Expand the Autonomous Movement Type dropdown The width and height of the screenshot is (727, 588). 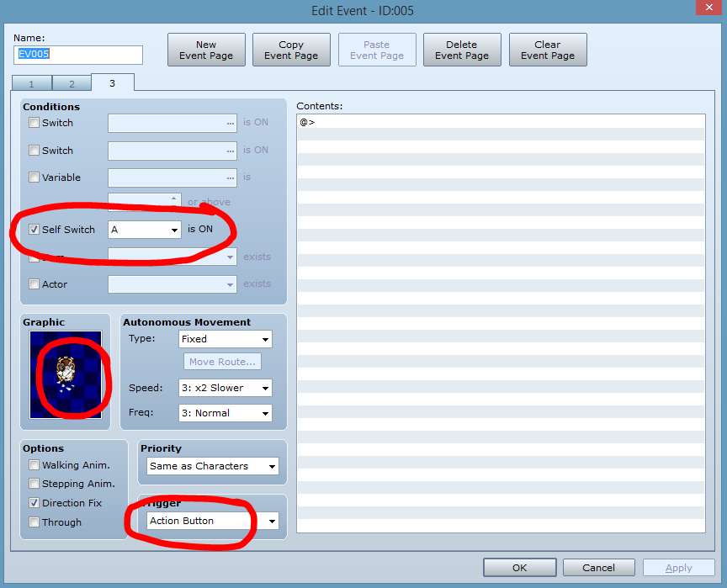225,339
